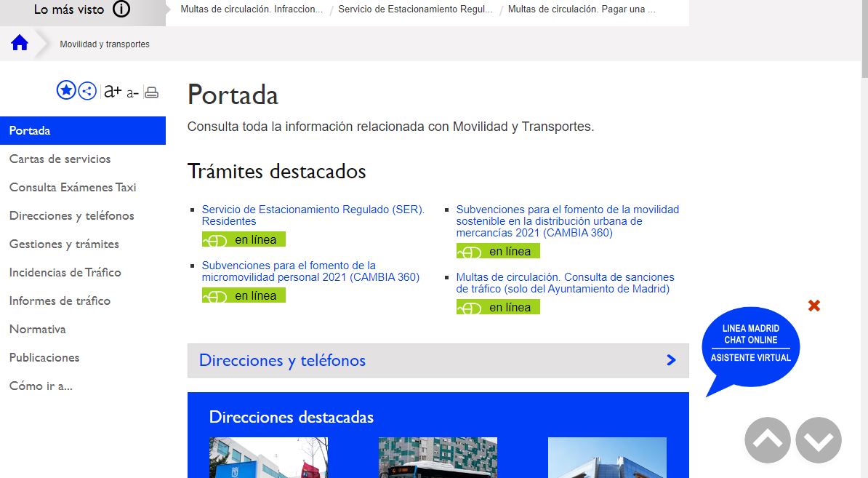Click the share icon

tap(87, 91)
